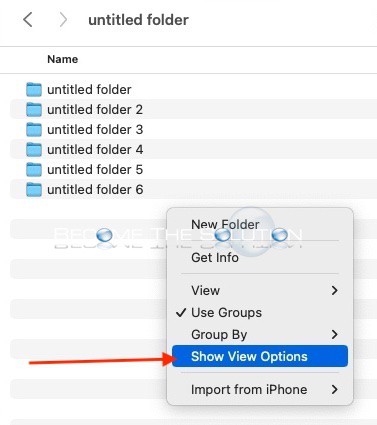The image size is (377, 425).
Task: Expand the View submenu arrow
Action: (x=334, y=291)
